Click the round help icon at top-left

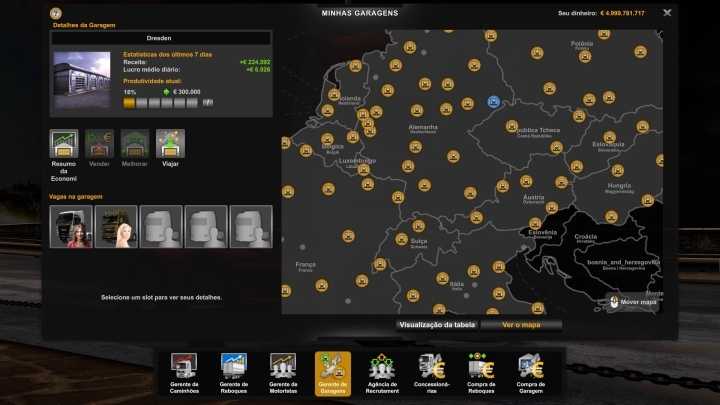coord(56,13)
